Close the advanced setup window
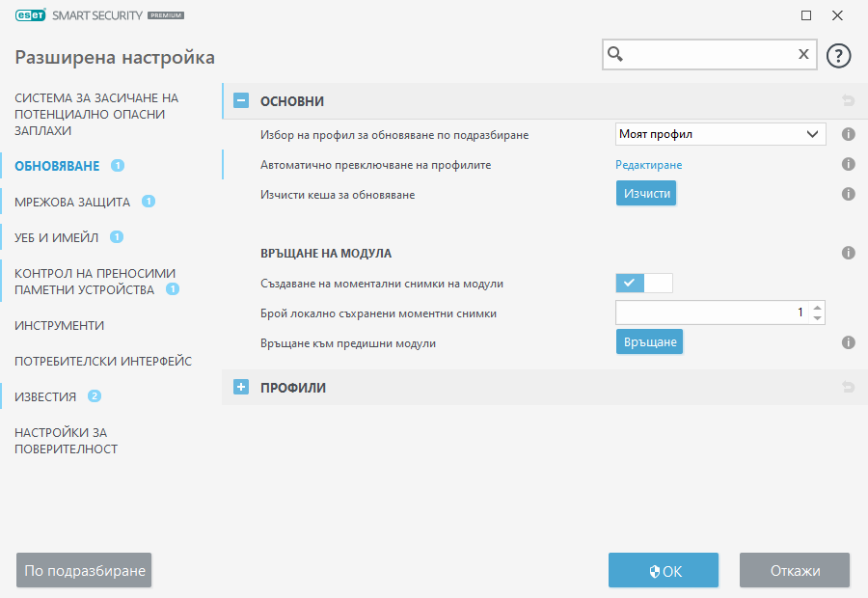The height and width of the screenshot is (598, 868). [x=837, y=15]
